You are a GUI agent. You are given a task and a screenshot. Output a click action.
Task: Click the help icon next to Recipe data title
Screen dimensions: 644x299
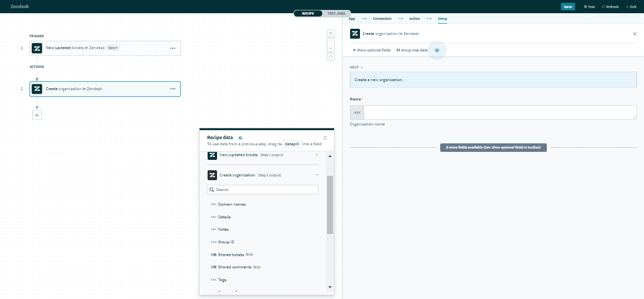pos(240,137)
